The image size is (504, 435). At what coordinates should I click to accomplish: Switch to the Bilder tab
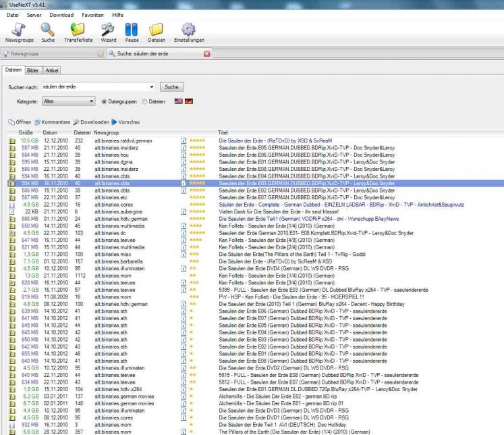tap(32, 70)
